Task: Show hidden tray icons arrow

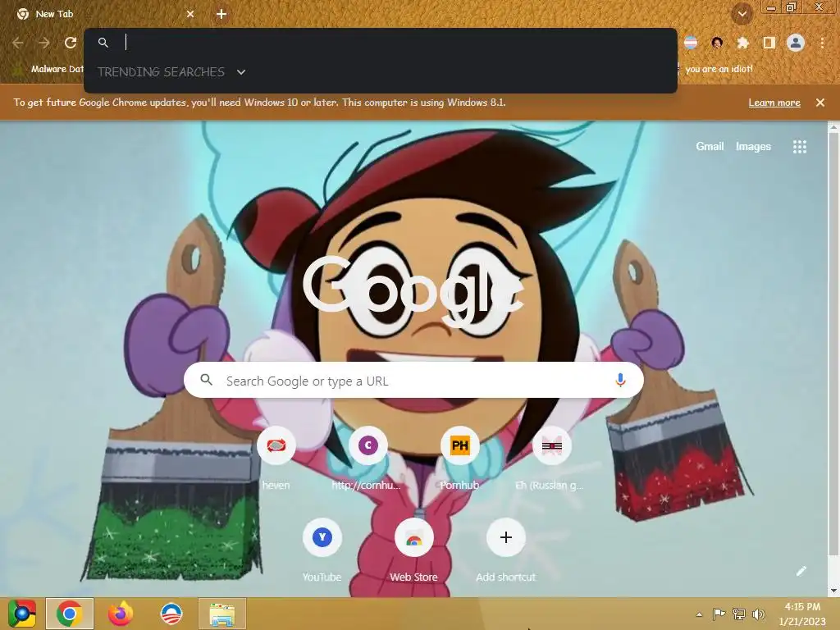Action: point(699,614)
